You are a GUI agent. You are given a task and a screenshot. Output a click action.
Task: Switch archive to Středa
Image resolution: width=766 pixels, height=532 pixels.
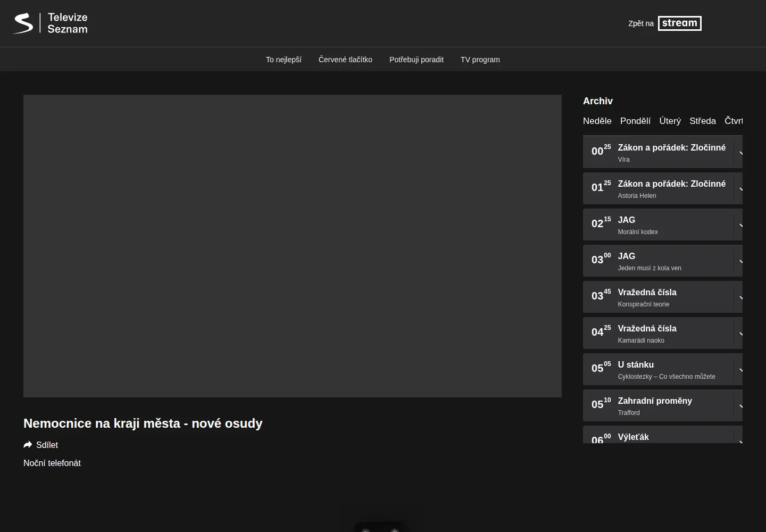703,121
